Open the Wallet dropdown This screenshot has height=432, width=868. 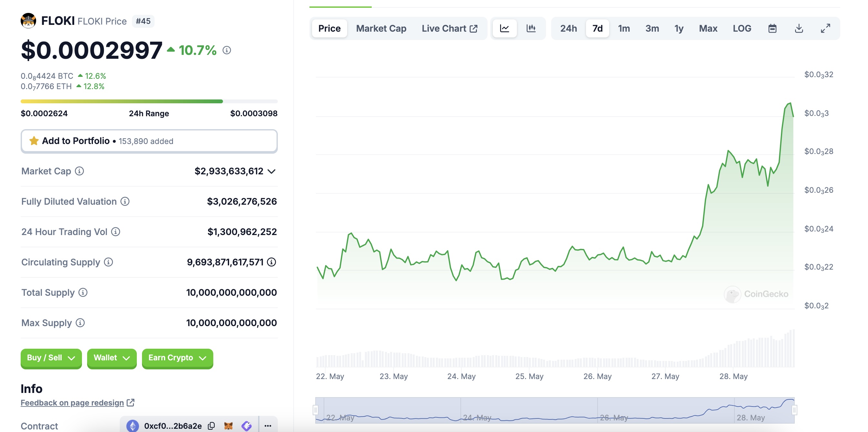[112, 358]
